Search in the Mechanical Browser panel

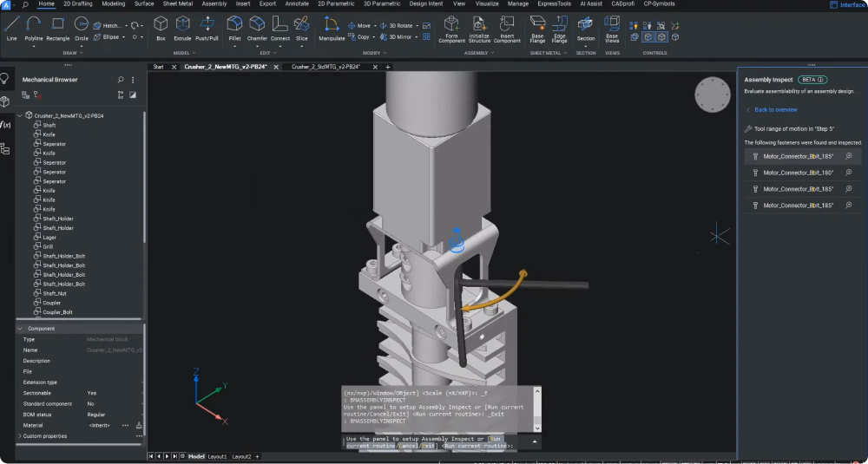tap(121, 80)
